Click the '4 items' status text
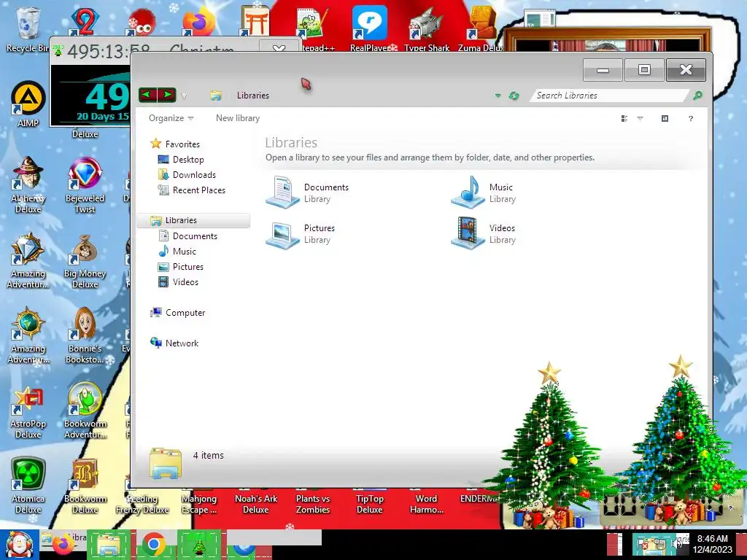This screenshot has width=747, height=560. 208,455
